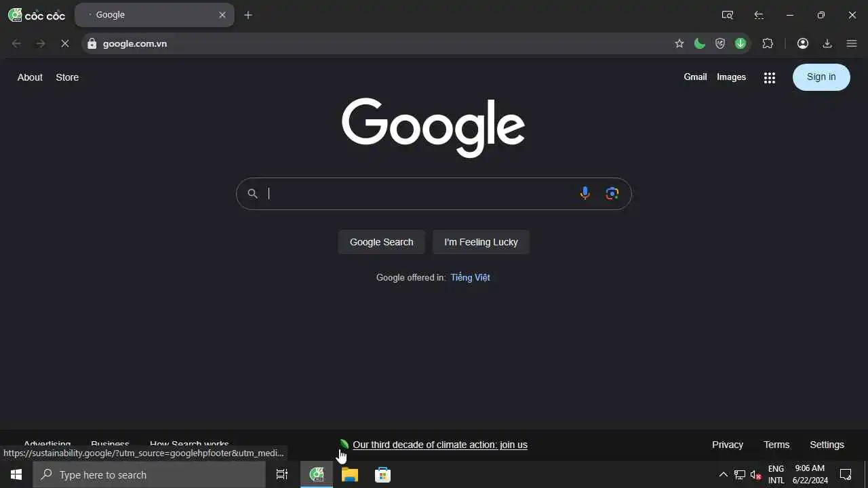
Task: Open the notification center icon
Action: 846,474
